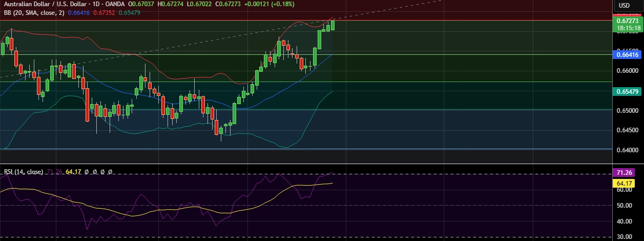Click the green current price label 0.67273
The height and width of the screenshot is (241, 644).
tap(627, 21)
